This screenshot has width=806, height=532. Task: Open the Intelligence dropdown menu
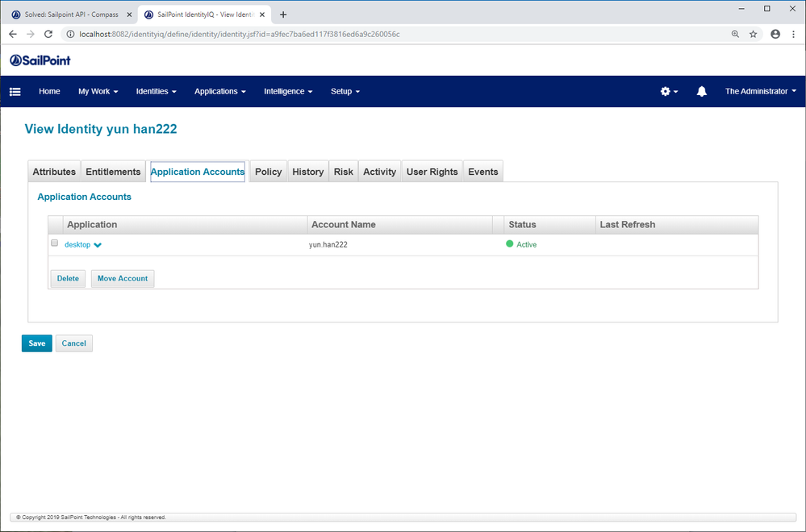(288, 92)
